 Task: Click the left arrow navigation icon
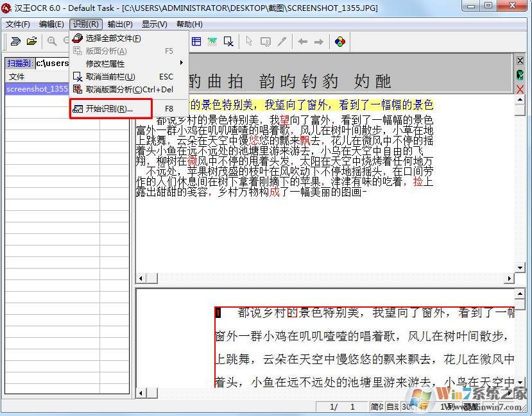(x=302, y=42)
